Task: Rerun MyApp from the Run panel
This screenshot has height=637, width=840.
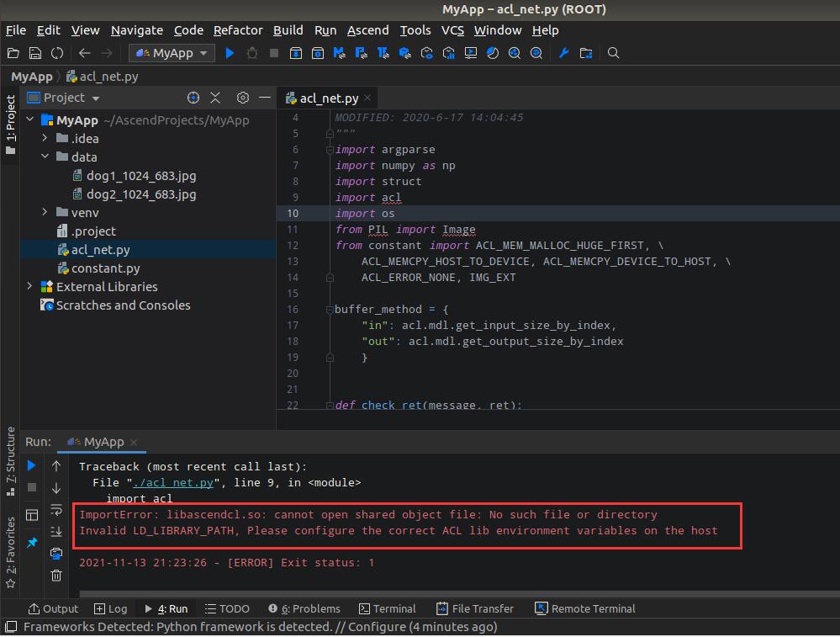Action: [32, 465]
